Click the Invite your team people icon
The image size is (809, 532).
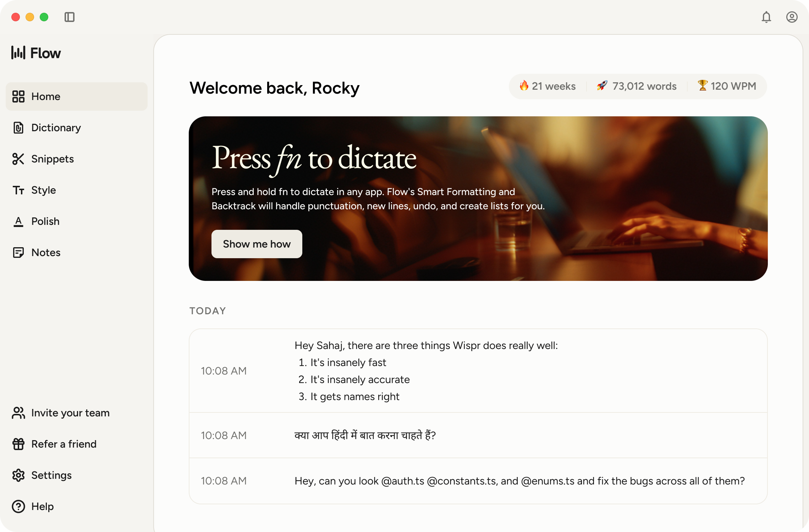[x=19, y=413]
